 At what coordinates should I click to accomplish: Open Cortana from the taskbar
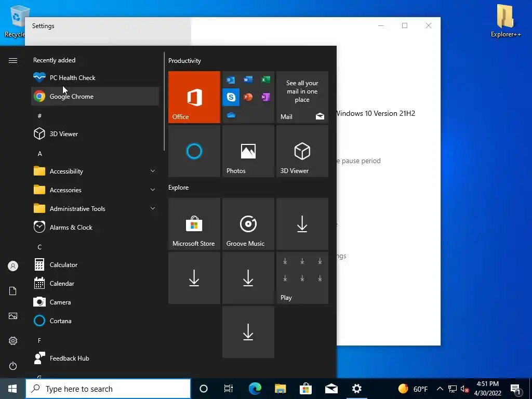pos(204,389)
